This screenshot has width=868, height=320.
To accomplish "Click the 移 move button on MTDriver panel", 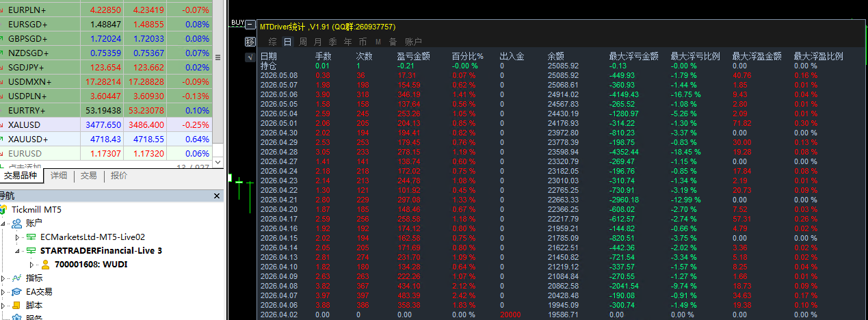I will (250, 42).
